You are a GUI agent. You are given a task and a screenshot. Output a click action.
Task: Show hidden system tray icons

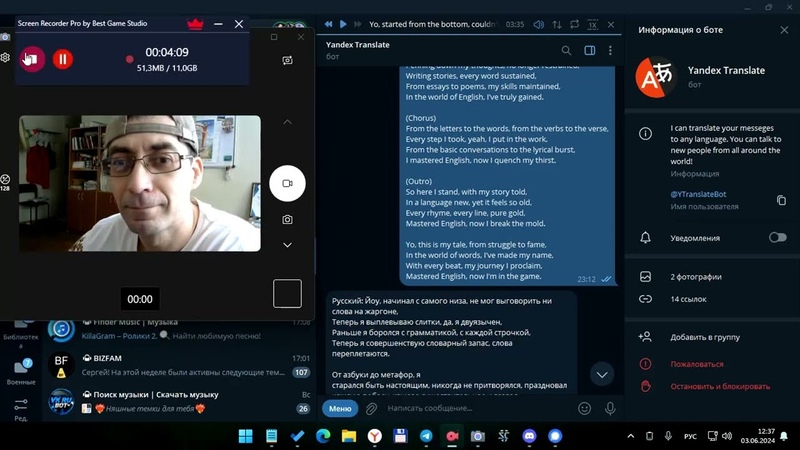point(631,436)
